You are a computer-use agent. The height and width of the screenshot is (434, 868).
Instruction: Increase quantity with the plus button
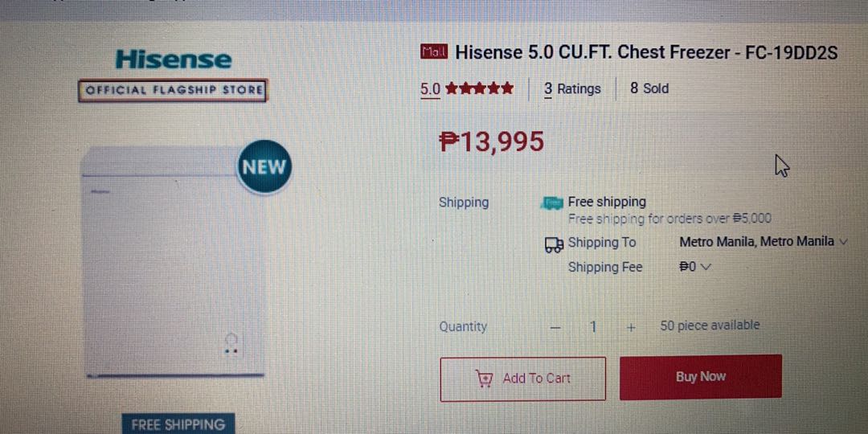click(630, 327)
